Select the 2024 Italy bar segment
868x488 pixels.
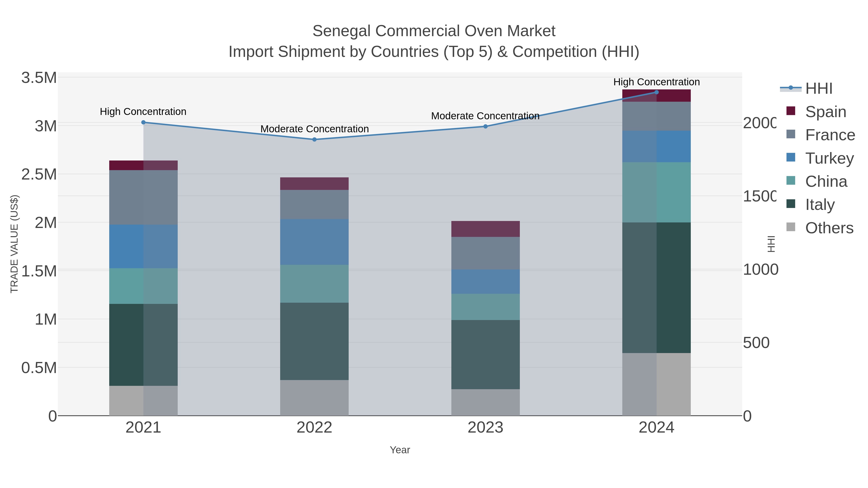click(x=656, y=287)
